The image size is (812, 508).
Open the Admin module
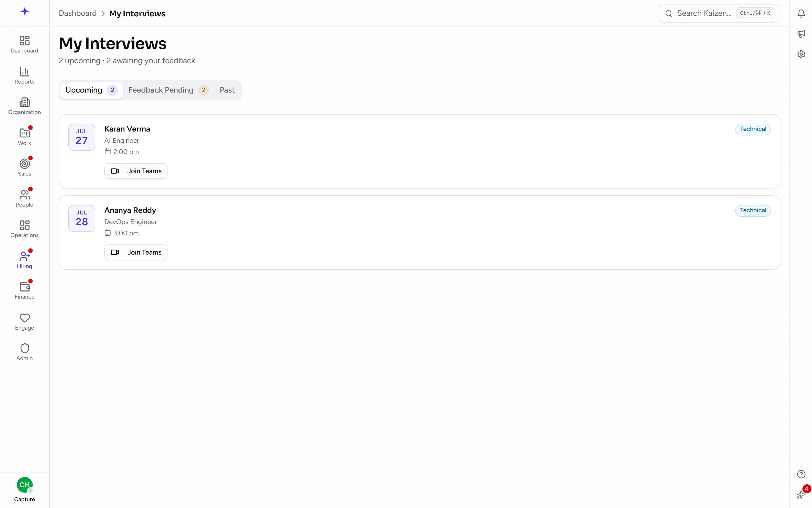click(x=25, y=352)
